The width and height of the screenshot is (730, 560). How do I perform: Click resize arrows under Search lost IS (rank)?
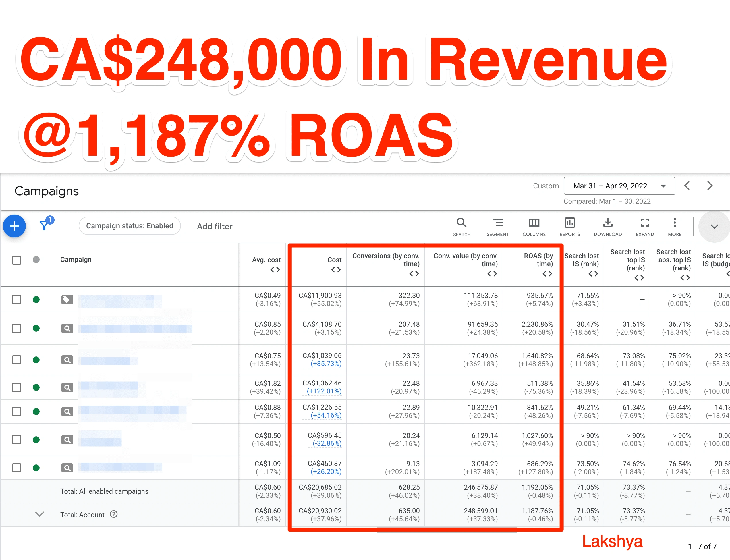(x=593, y=274)
